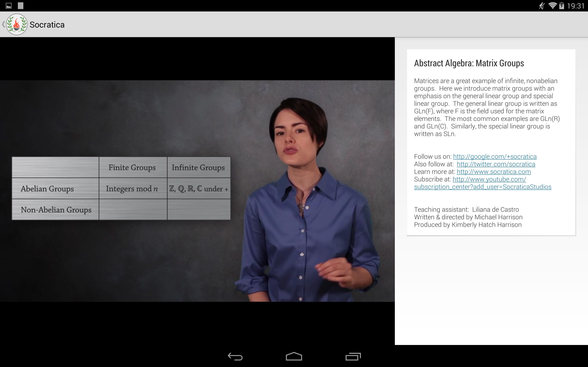Tap the barcode notification icon in status bar
Image resolution: width=588 pixels, height=367 pixels.
pyautogui.click(x=21, y=6)
